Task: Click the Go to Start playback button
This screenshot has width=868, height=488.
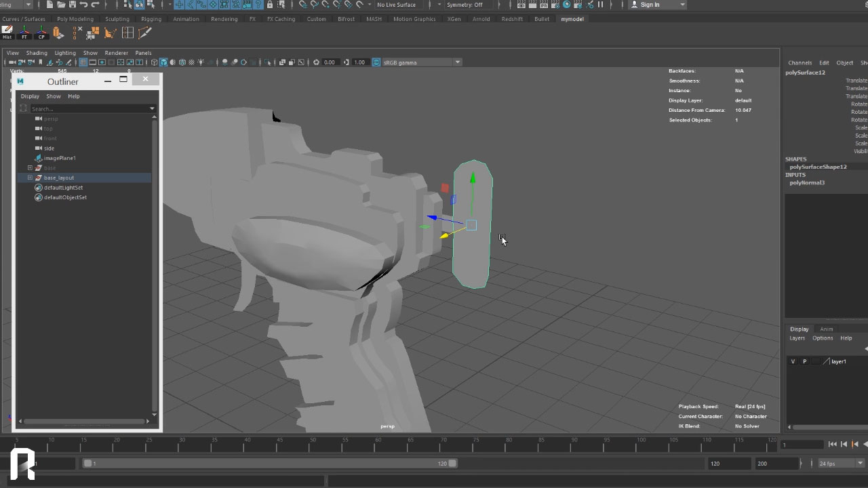Action: pos(832,445)
